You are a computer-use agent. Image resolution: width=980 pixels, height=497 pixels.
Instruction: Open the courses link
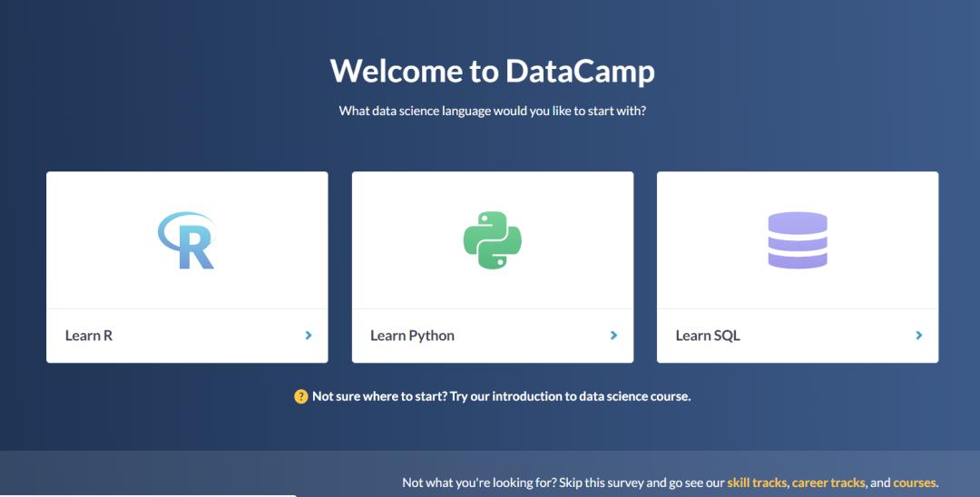(x=915, y=482)
